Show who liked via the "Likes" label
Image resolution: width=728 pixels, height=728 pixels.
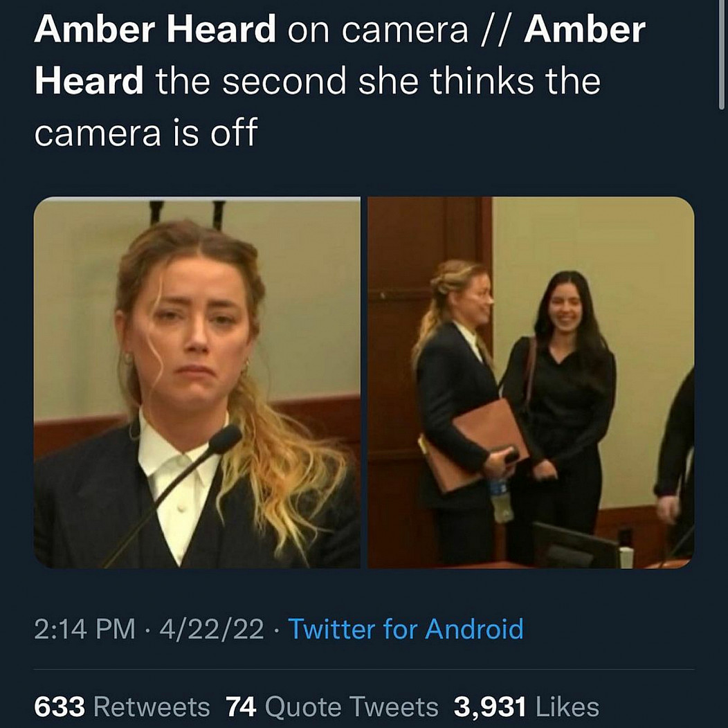point(567,707)
